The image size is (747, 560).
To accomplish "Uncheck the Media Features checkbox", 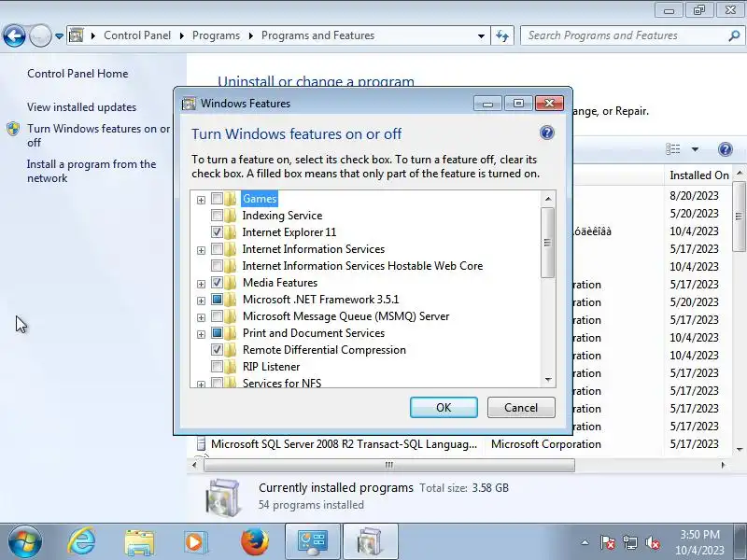I will (x=217, y=283).
